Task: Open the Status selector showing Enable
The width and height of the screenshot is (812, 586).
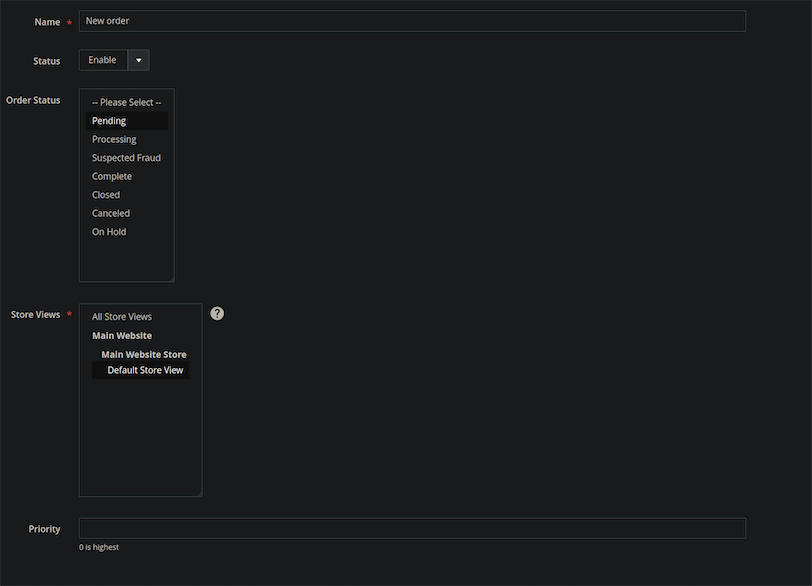Action: pyautogui.click(x=102, y=59)
